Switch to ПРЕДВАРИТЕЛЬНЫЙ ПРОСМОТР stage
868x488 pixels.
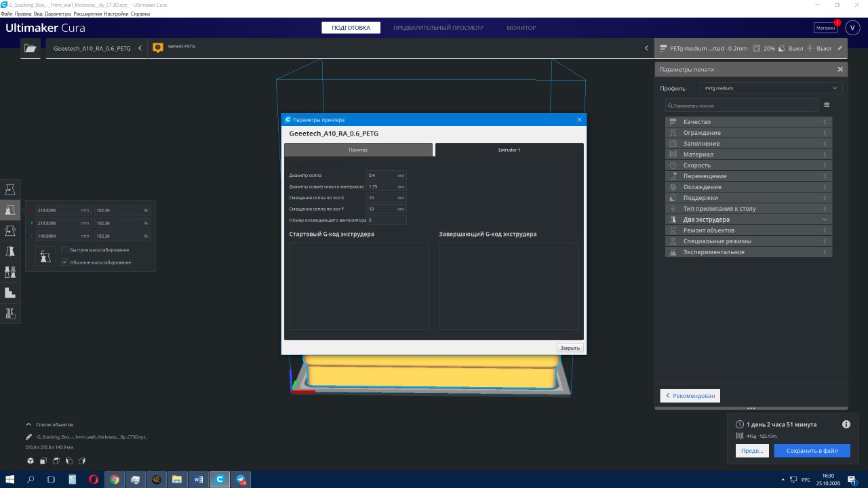point(438,28)
